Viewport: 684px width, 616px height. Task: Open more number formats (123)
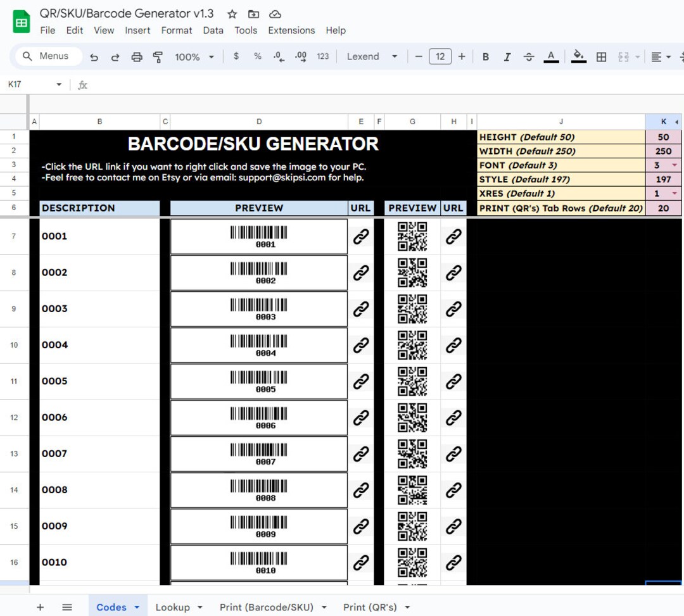click(323, 56)
